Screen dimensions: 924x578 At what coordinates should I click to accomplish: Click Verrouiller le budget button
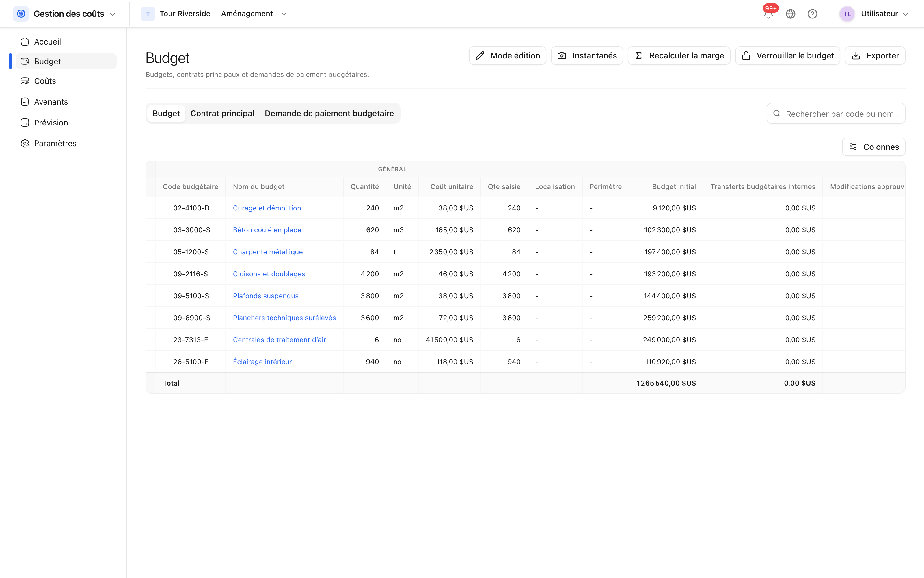tap(788, 56)
